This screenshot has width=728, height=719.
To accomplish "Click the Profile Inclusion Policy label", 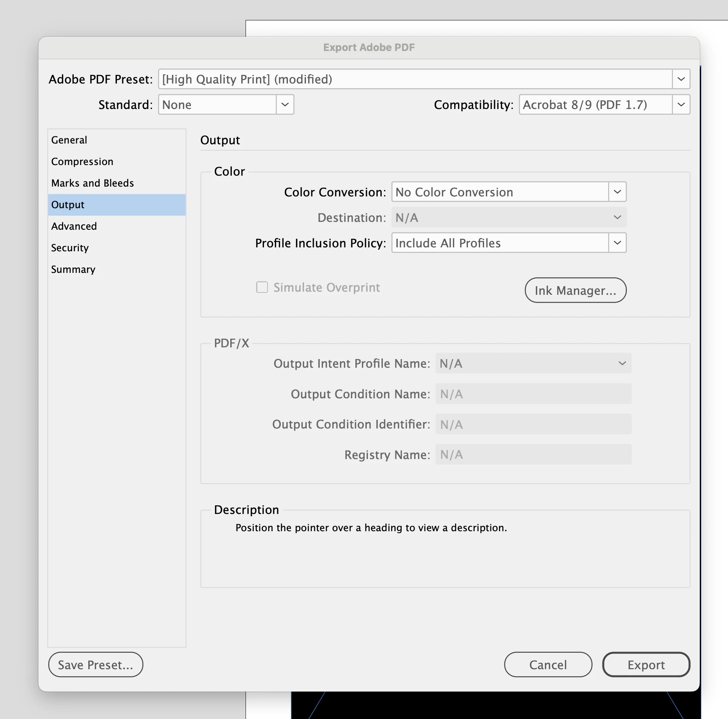I will pos(320,243).
